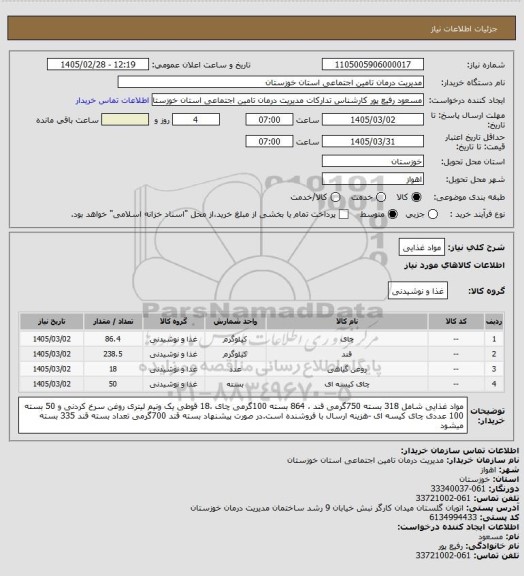Image resolution: width=524 pixels, height=576 pixels.
Task: Click the quantity 18 cell
Action: click(x=113, y=369)
